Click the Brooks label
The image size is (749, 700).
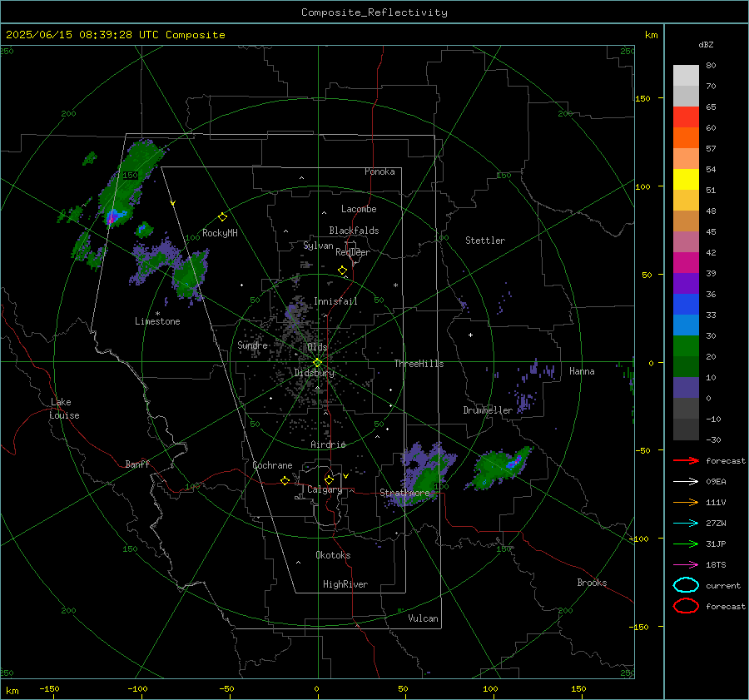click(x=592, y=583)
